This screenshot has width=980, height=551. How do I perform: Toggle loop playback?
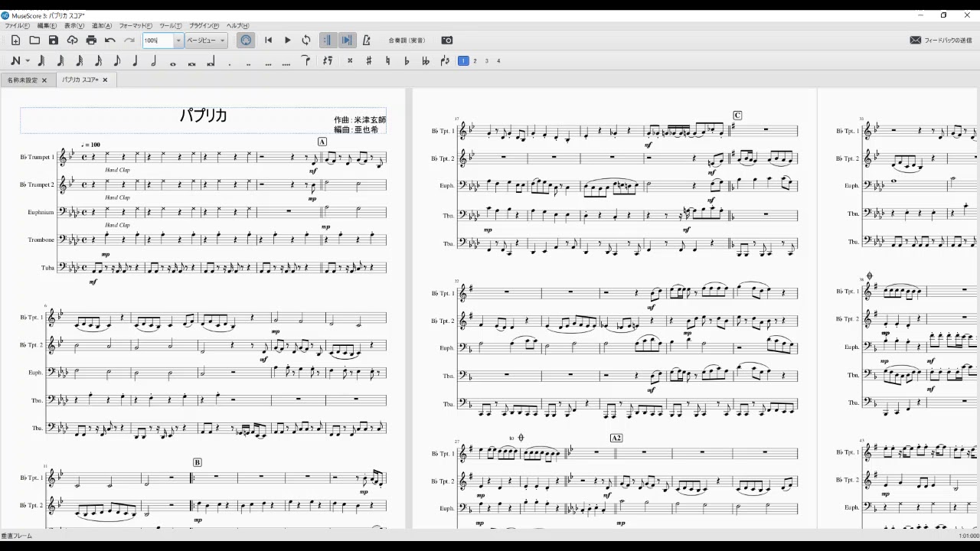(x=306, y=41)
